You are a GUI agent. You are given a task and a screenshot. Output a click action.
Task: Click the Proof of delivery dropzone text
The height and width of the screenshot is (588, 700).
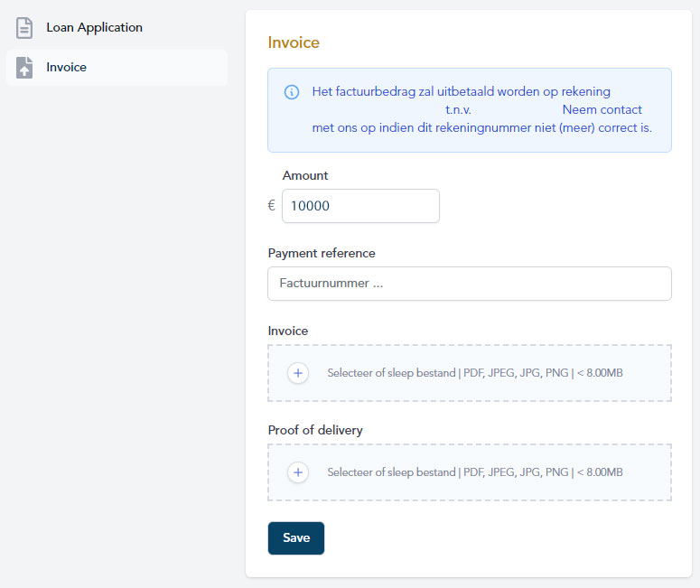pyautogui.click(x=474, y=472)
